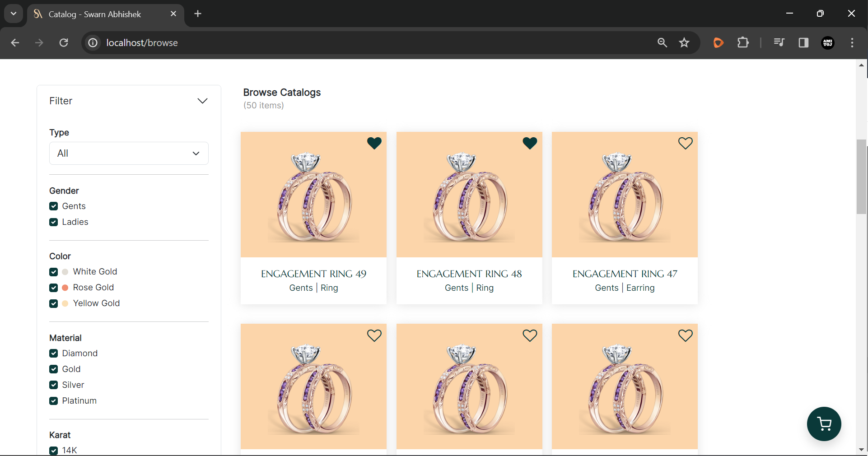Bookmark this page with the star icon
868x456 pixels.
pos(684,43)
